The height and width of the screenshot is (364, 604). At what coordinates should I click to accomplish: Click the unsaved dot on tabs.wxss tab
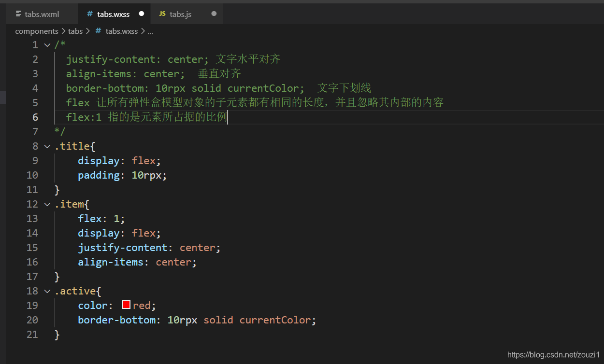pos(142,14)
